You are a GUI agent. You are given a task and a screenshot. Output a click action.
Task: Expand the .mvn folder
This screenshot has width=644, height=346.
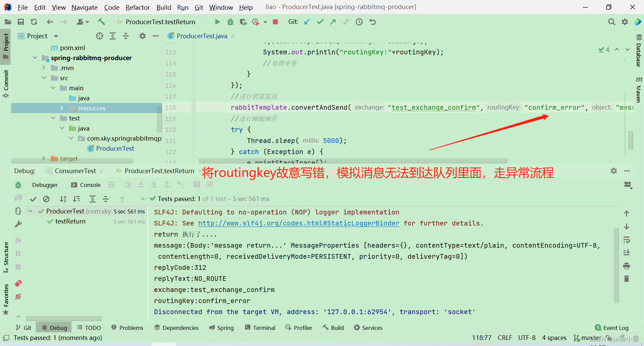point(44,68)
